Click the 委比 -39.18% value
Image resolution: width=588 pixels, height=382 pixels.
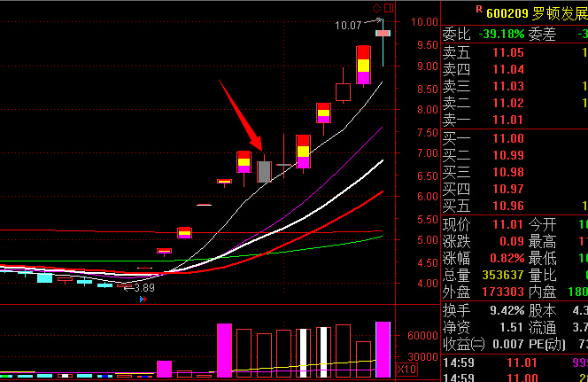point(501,35)
